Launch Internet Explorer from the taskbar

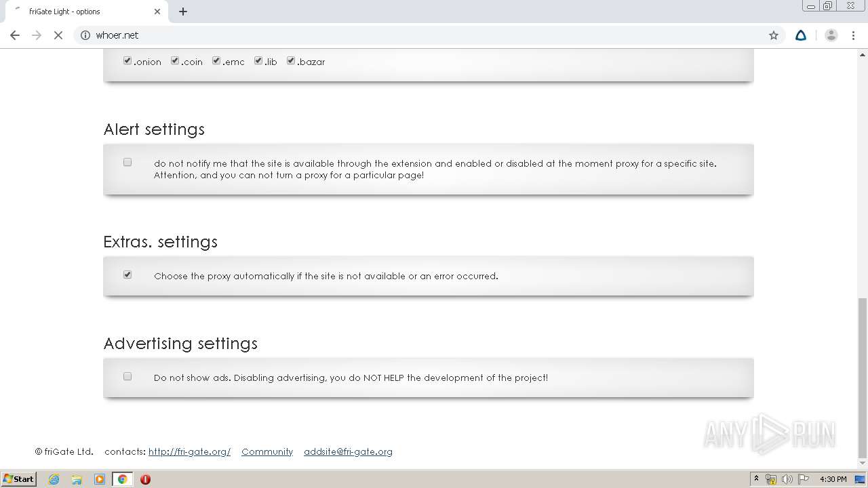(54, 479)
